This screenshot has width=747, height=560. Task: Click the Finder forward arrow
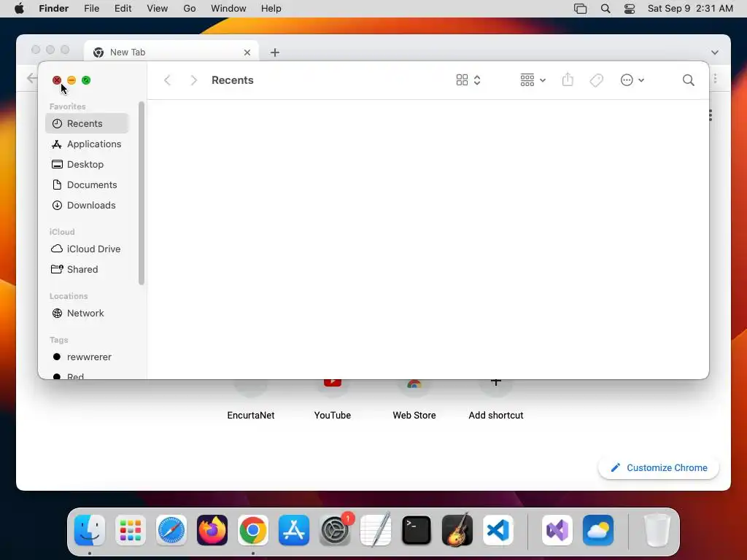point(193,80)
